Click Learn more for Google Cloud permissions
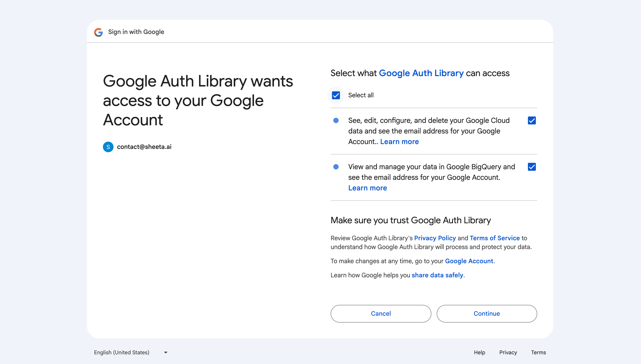 (400, 141)
